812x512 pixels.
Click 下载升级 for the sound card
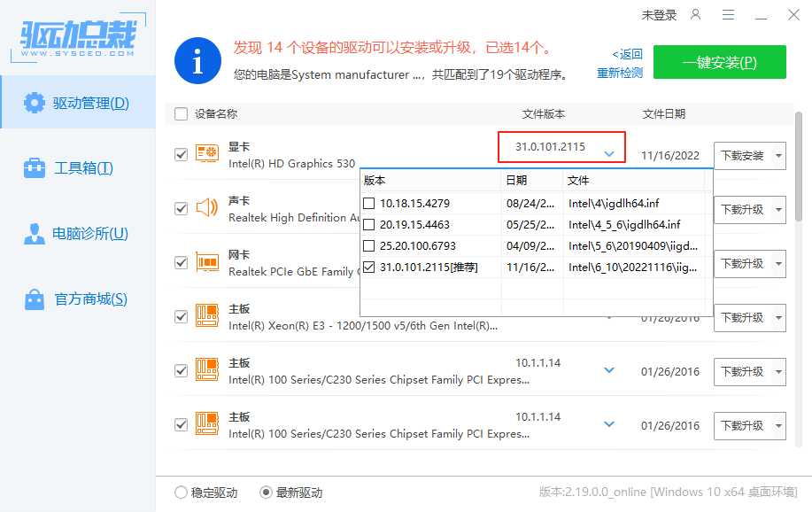(743, 209)
